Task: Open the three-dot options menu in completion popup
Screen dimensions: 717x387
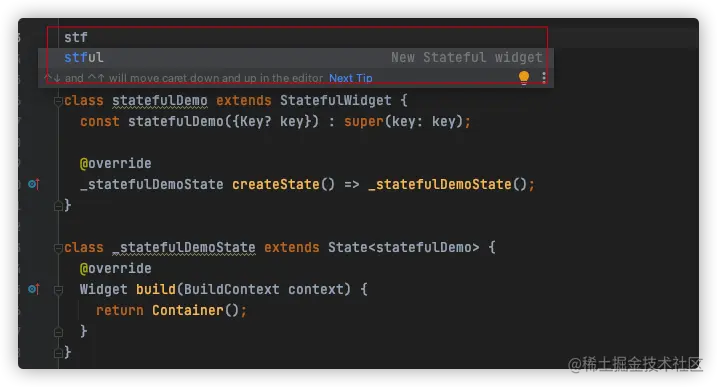Action: [544, 77]
